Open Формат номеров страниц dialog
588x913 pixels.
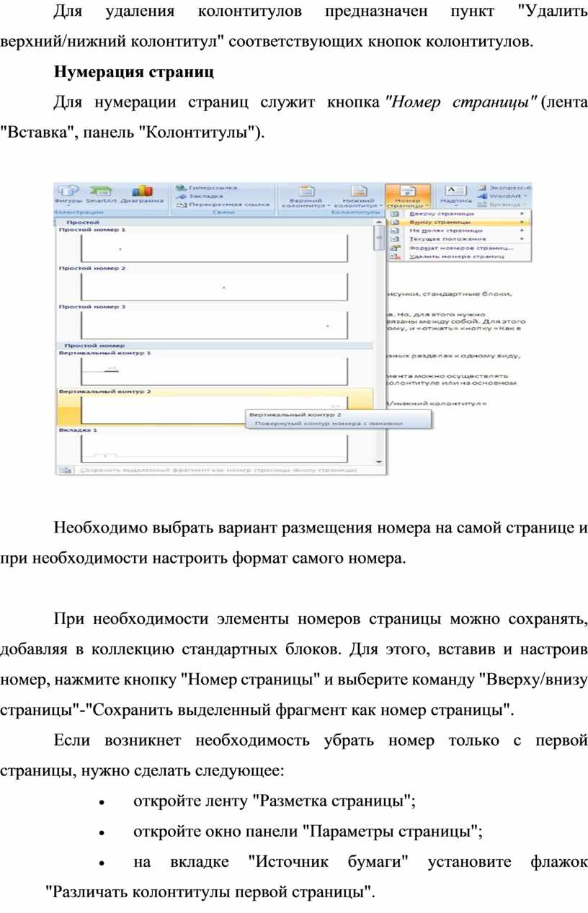[x=455, y=247]
